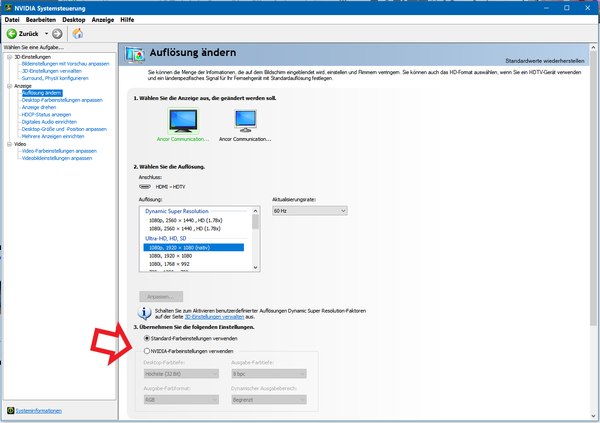Screen dimensions: 600x423
Task: Open the home icon in toolbar
Action: click(x=77, y=33)
